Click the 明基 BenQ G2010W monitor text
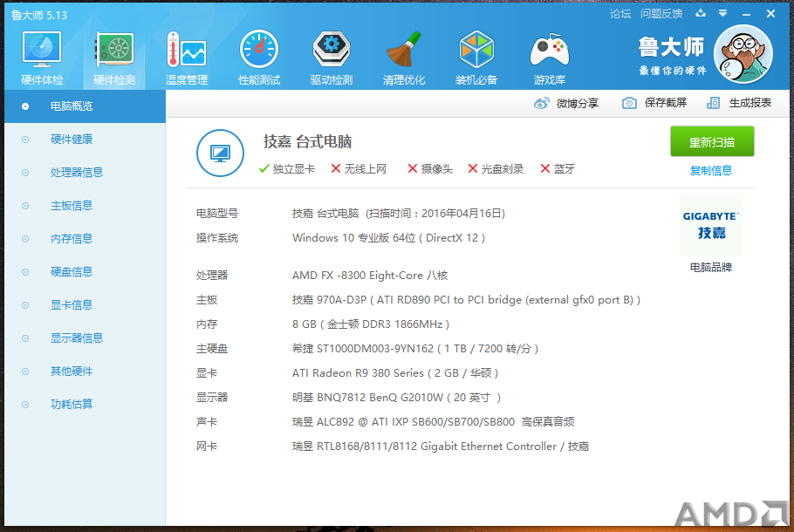The width and height of the screenshot is (794, 532). [396, 398]
